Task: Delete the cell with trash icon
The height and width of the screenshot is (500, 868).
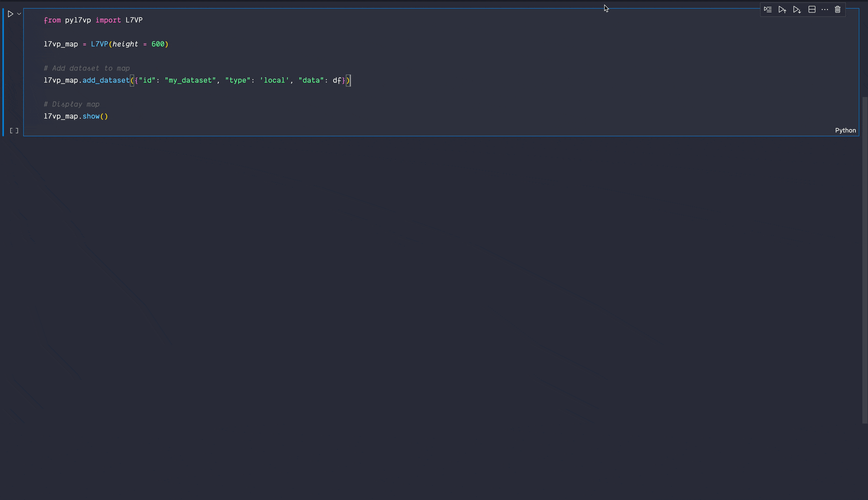Action: (x=837, y=10)
